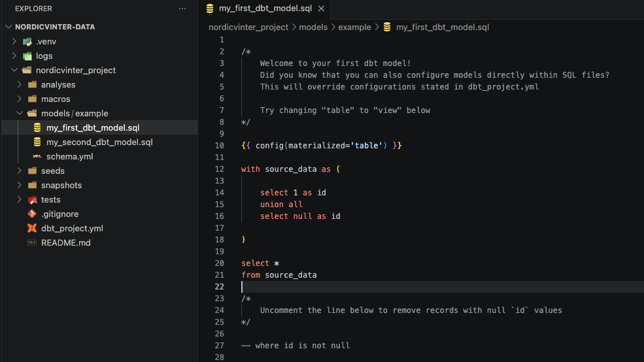Screen dimensions: 644x362
Task: Select the .venv folder label
Action: click(x=46, y=41)
